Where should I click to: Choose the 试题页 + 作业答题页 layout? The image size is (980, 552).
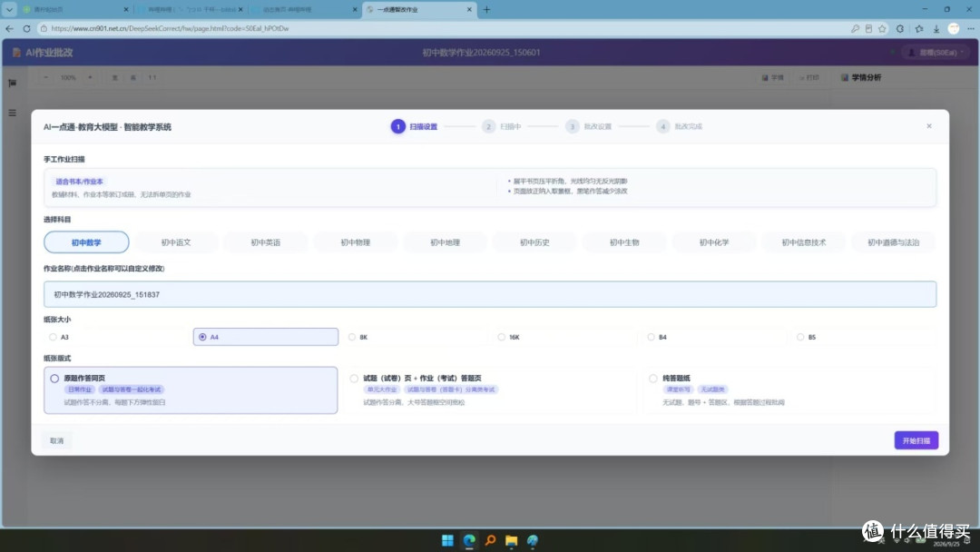point(490,390)
